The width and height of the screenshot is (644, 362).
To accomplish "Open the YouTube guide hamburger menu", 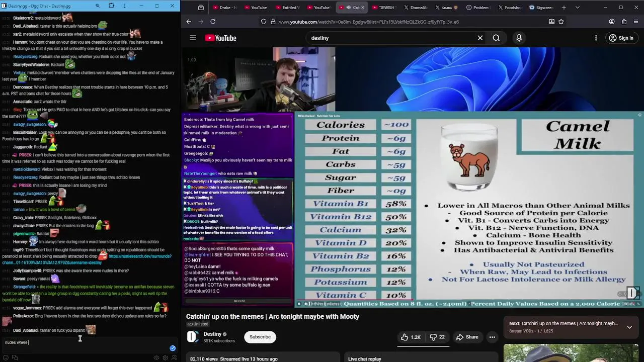I will pos(193,38).
